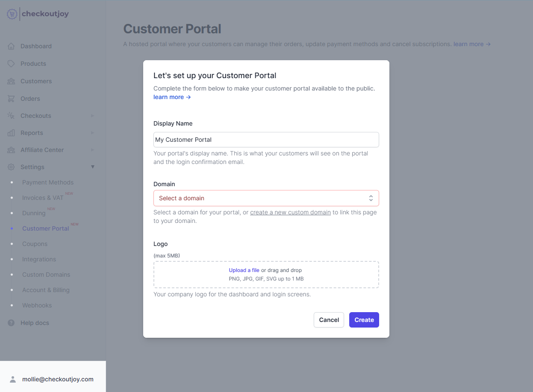This screenshot has width=533, height=392.
Task: Open Help docs via the question mark icon
Action: (11, 322)
